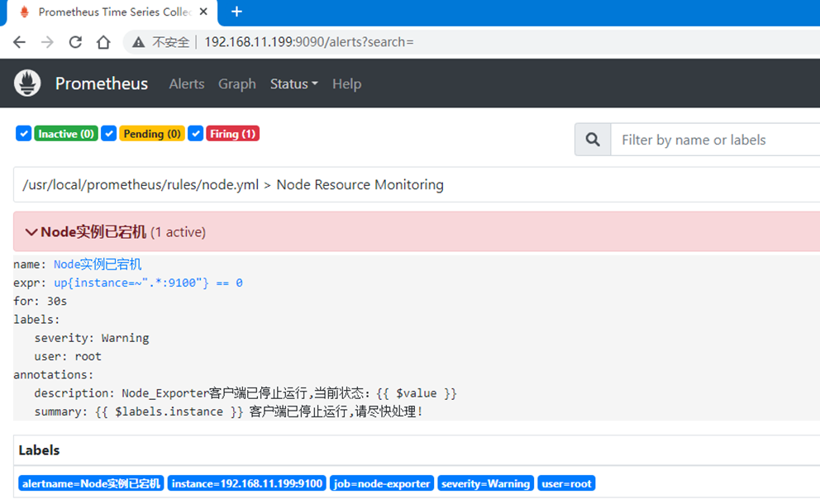Close the Prometheus Time Series browser tab
This screenshot has width=820, height=504.
(203, 12)
